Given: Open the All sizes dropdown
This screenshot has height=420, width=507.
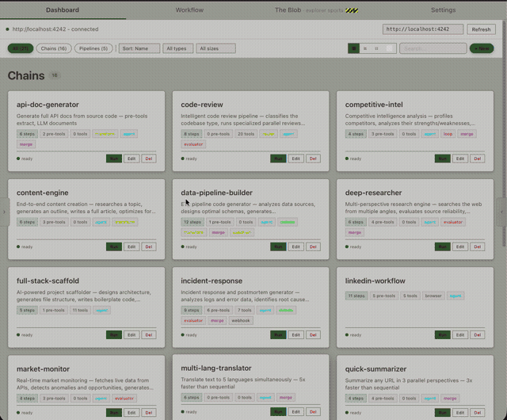Looking at the screenshot, I should (x=215, y=48).
